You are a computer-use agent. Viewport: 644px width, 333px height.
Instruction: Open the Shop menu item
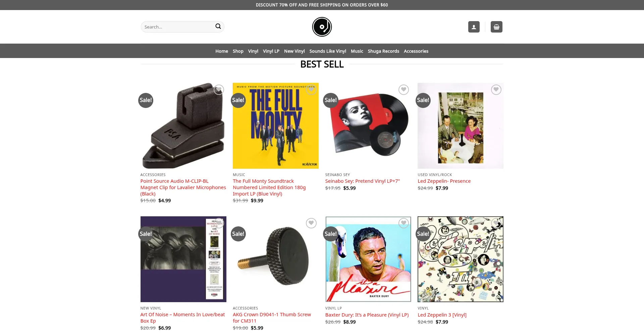(x=238, y=51)
